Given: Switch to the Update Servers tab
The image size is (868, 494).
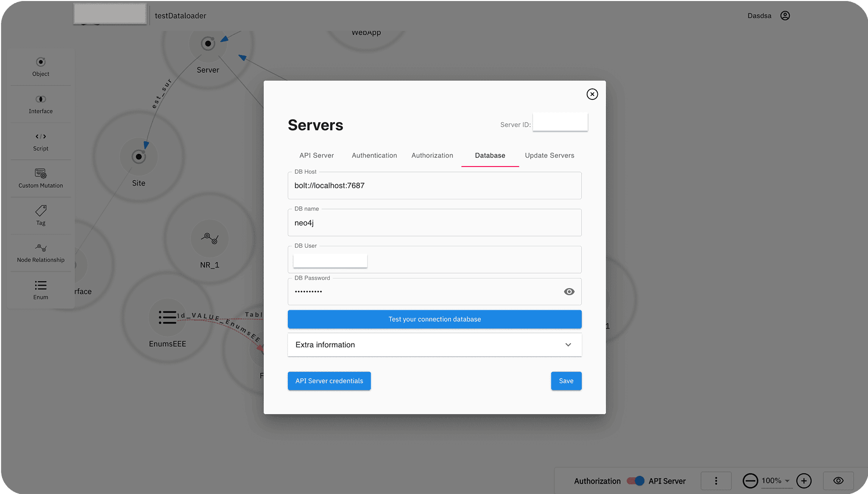Looking at the screenshot, I should tap(549, 155).
